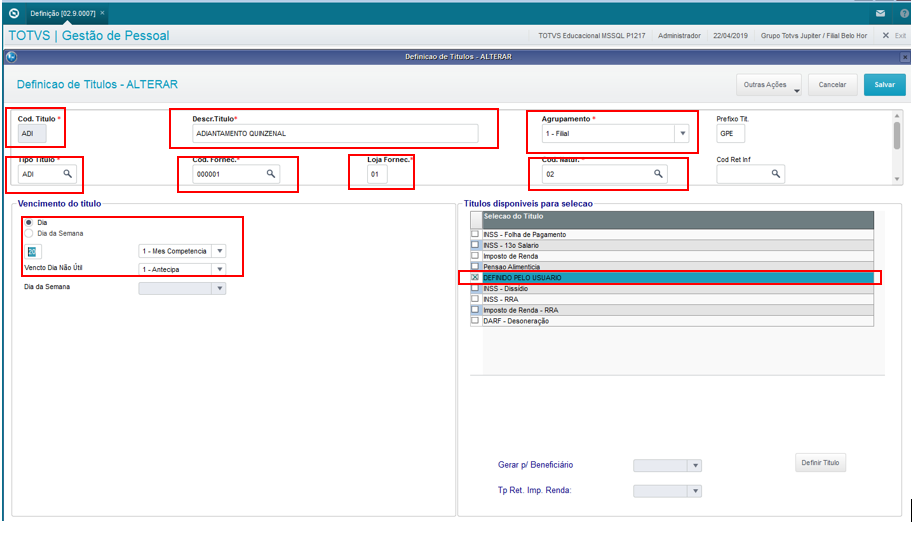Click the round icon left of the window title bar
Image resolution: width=912 pixels, height=533 pixels.
tap(11, 56)
